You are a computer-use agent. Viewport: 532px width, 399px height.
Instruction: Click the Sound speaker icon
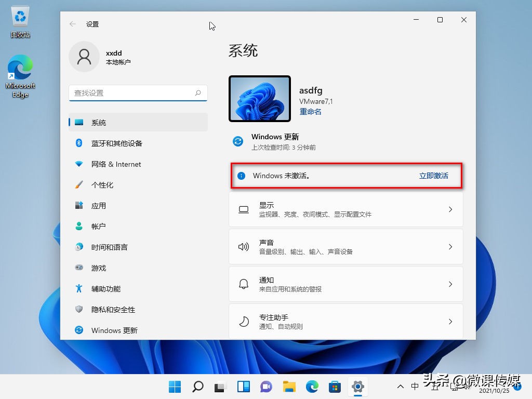point(243,247)
